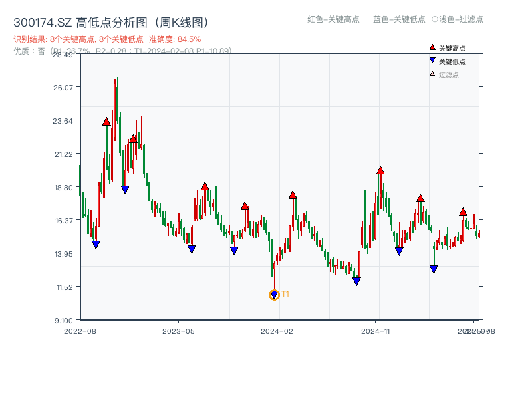Click the blue low-point triangle below the 2023-05 area
This screenshot has width=532, height=399.
[192, 249]
